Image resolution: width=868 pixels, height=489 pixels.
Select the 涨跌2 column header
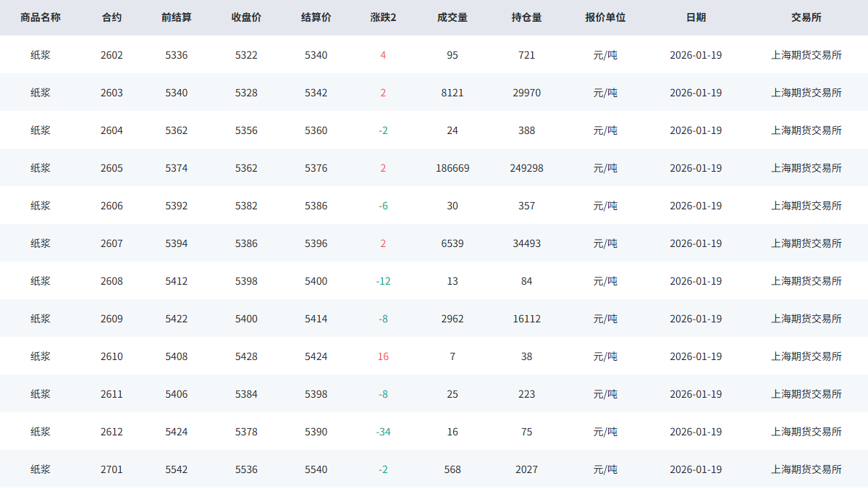383,17
